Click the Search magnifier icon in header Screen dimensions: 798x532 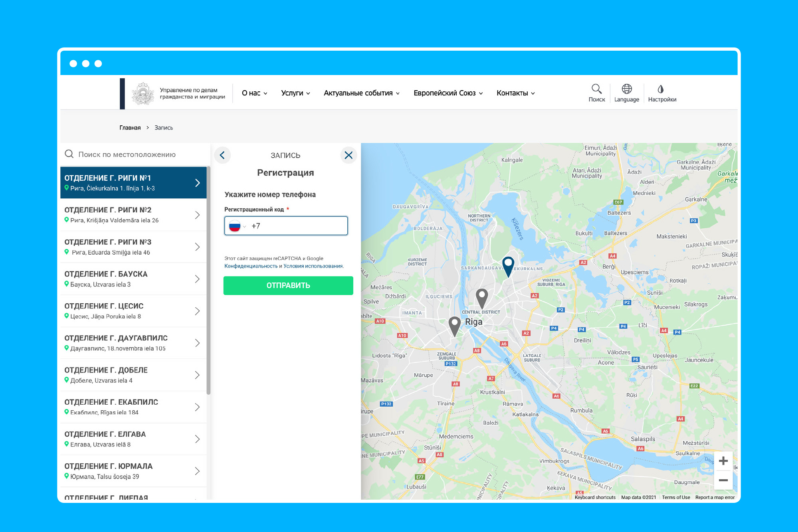click(x=596, y=89)
